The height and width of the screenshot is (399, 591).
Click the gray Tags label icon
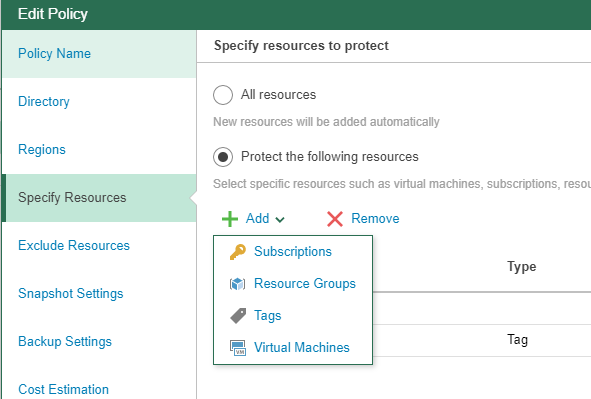(x=238, y=316)
